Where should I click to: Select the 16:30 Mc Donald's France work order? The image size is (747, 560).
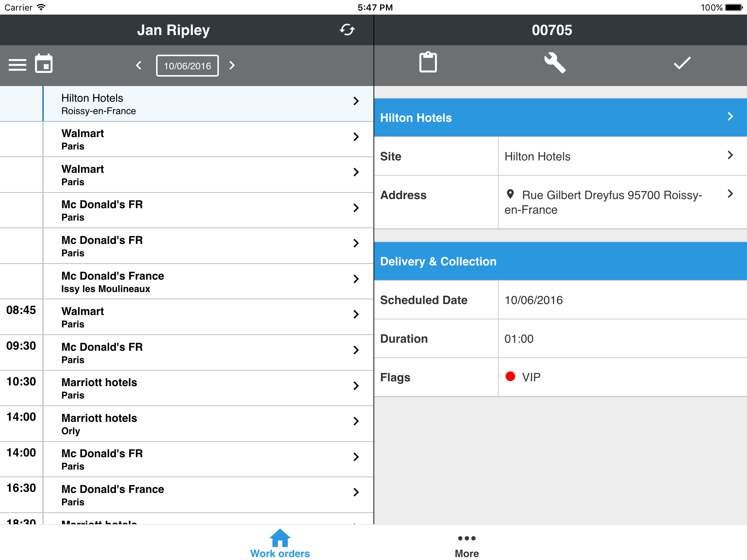(x=187, y=495)
